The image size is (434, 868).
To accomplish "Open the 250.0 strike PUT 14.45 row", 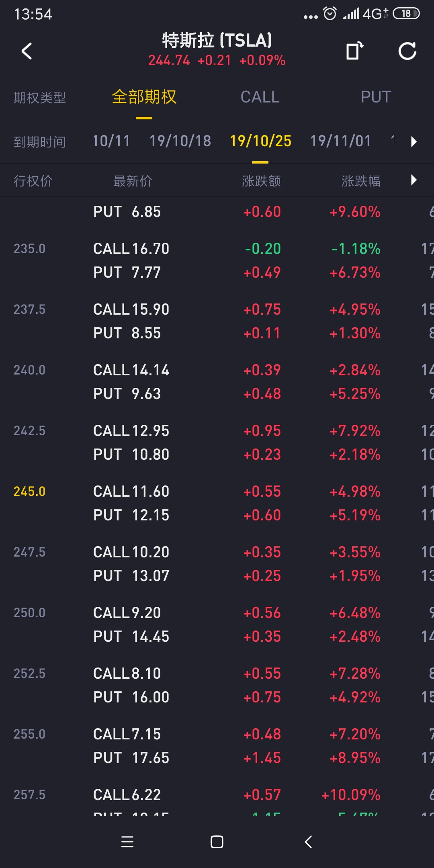I will (131, 637).
